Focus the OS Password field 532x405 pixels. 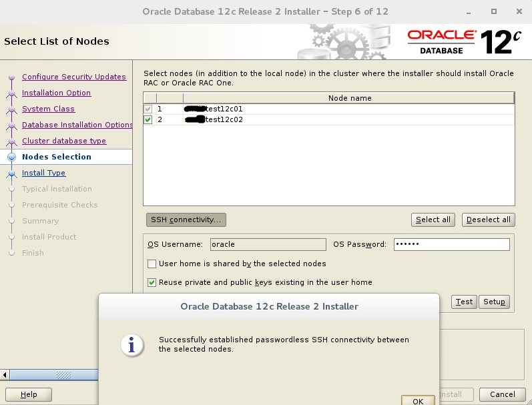(452, 244)
